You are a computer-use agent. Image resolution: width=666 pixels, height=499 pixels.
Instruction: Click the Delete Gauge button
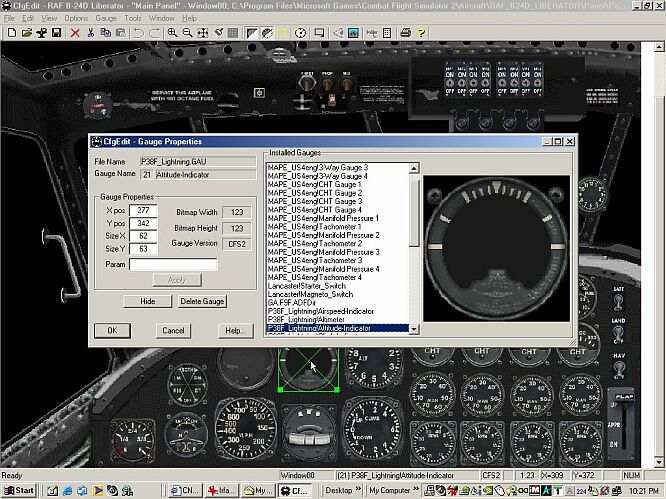pos(202,301)
